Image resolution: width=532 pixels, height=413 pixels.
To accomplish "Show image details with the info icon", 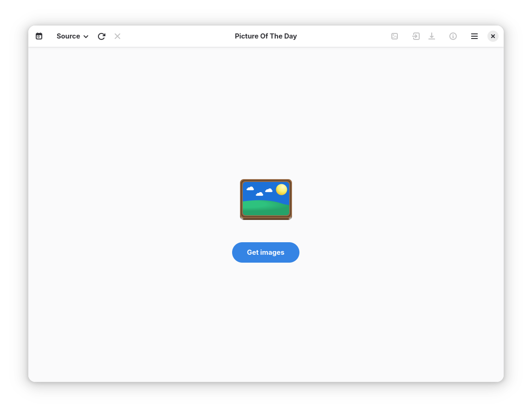I will click(x=453, y=36).
